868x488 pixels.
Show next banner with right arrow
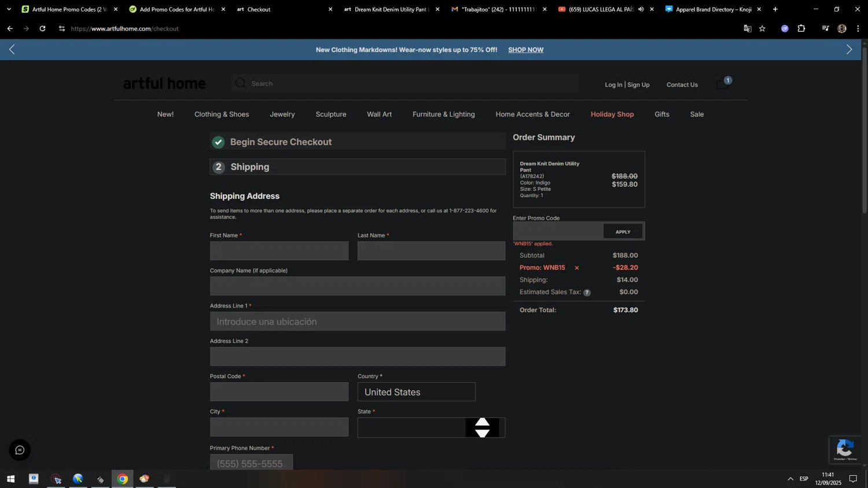point(849,50)
